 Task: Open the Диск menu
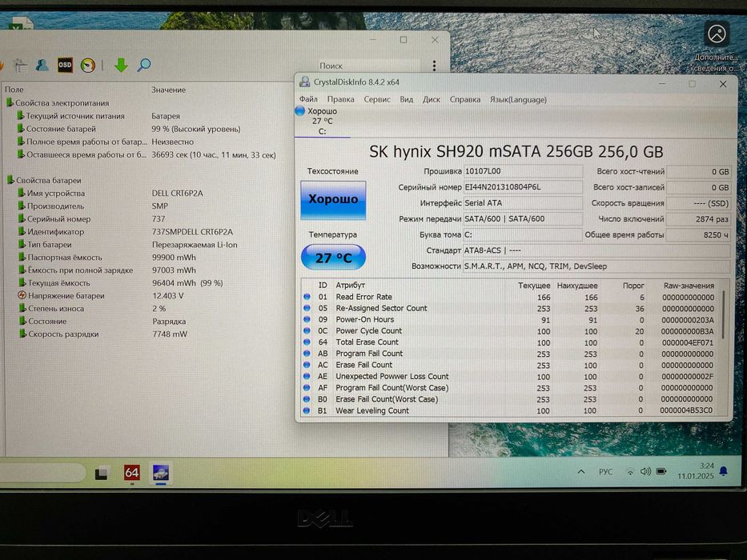click(431, 99)
